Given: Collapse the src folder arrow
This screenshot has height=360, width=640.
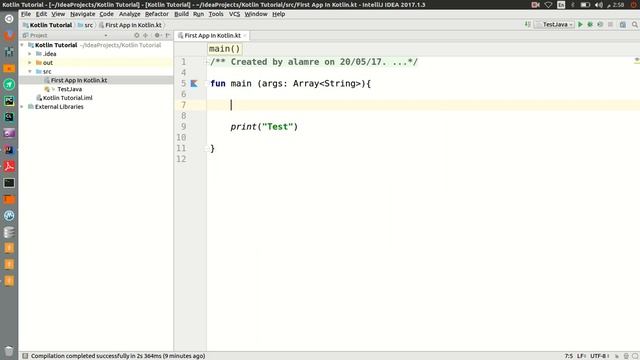Looking at the screenshot, I should pos(30,71).
